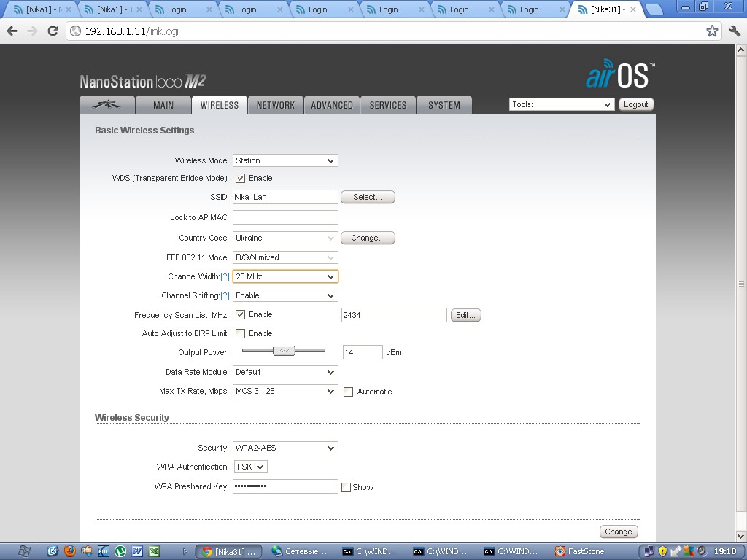Click Lock to AP MAC field
The width and height of the screenshot is (747, 560).
click(x=285, y=217)
